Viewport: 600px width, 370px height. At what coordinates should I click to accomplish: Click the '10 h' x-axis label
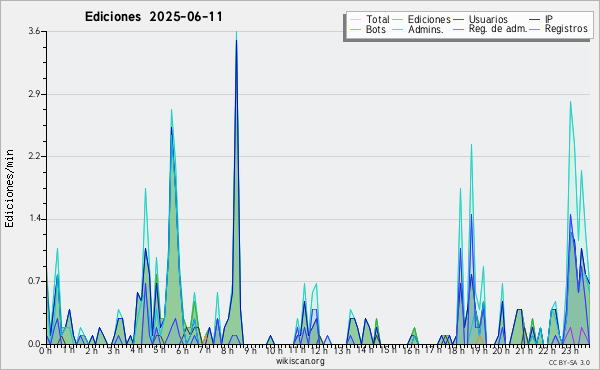274,351
